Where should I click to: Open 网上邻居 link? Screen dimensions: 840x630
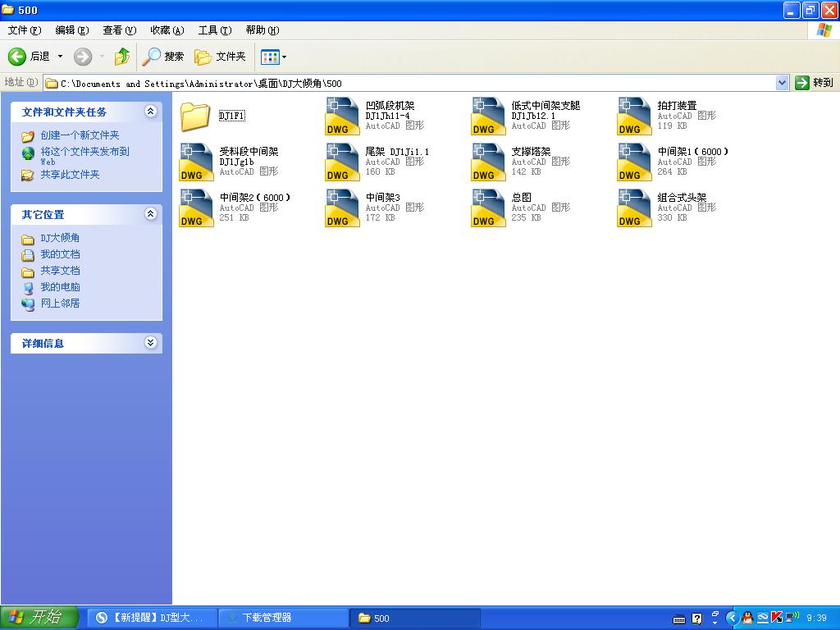(60, 304)
